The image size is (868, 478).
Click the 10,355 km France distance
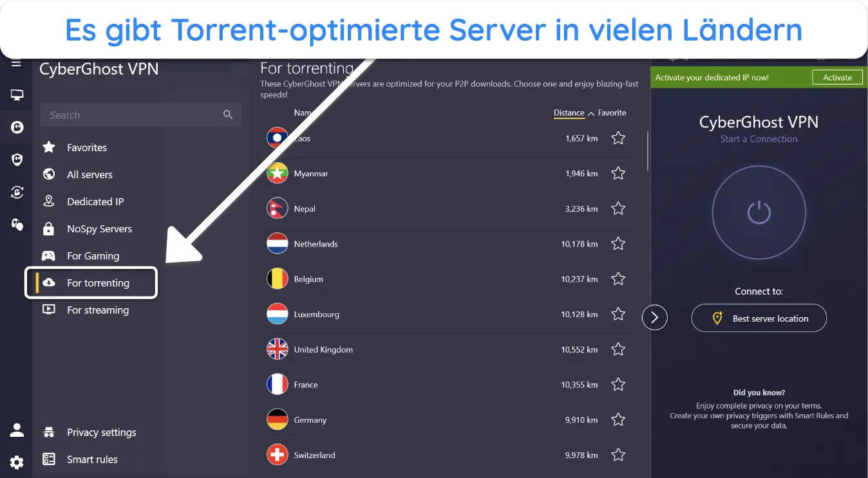pos(580,385)
